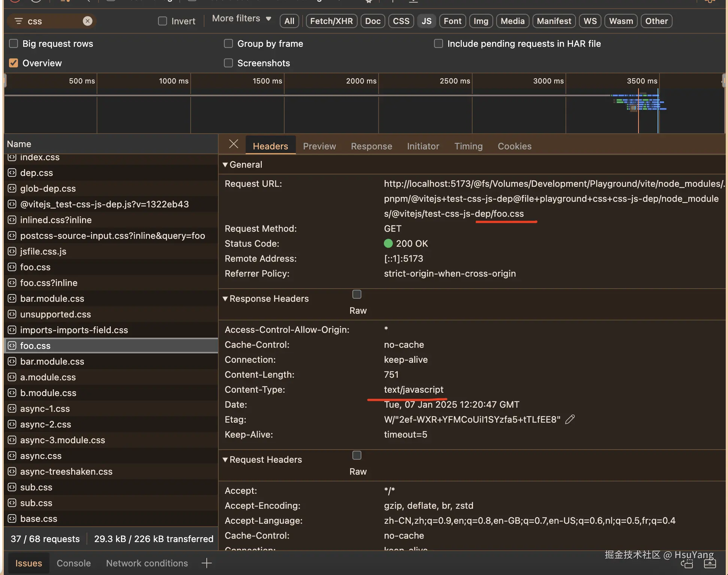This screenshot has width=728, height=575.
Task: Click the Etag edit pencil icon
Action: coord(570,419)
